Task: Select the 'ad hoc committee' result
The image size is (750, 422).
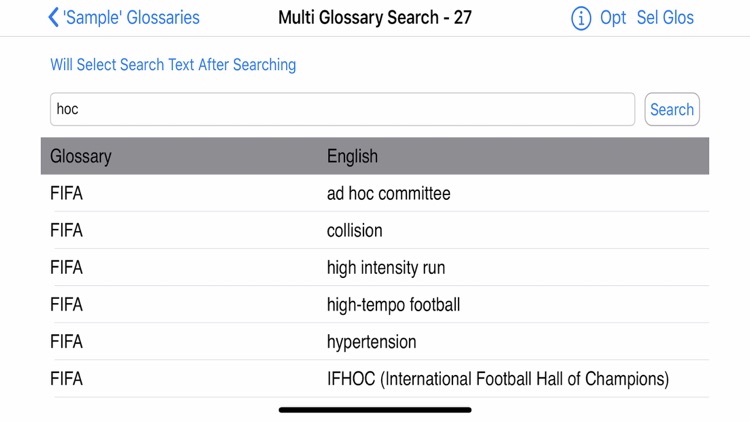Action: tap(388, 193)
